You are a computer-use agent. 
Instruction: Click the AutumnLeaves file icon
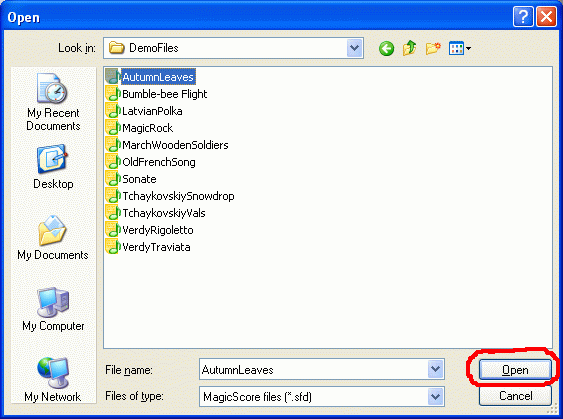pos(113,76)
